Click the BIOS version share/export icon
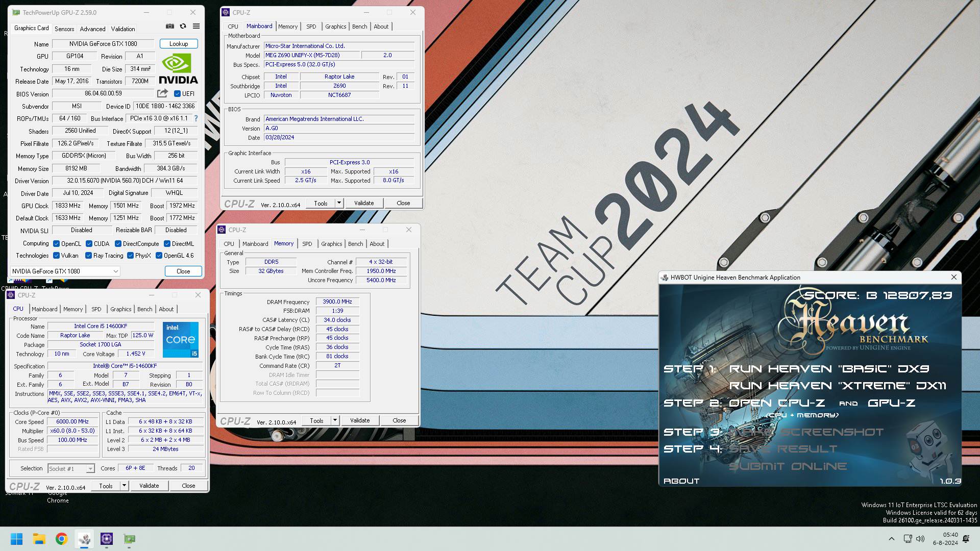This screenshot has height=551, width=980. (162, 93)
